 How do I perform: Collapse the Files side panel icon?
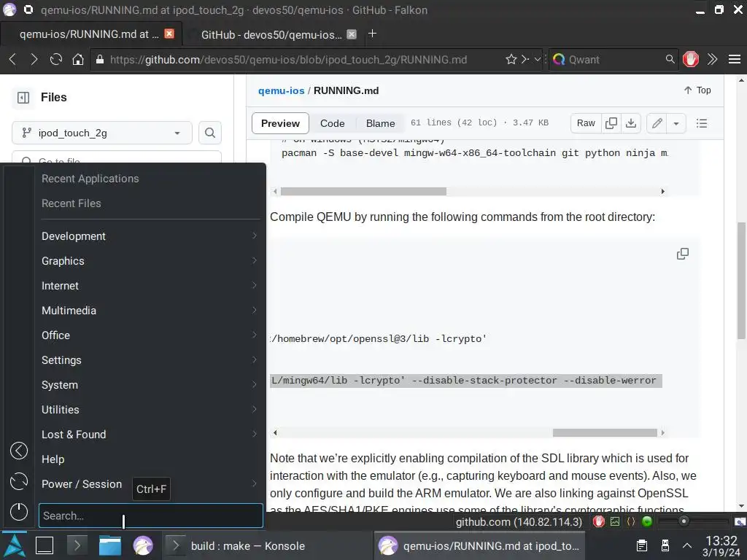tap(23, 98)
